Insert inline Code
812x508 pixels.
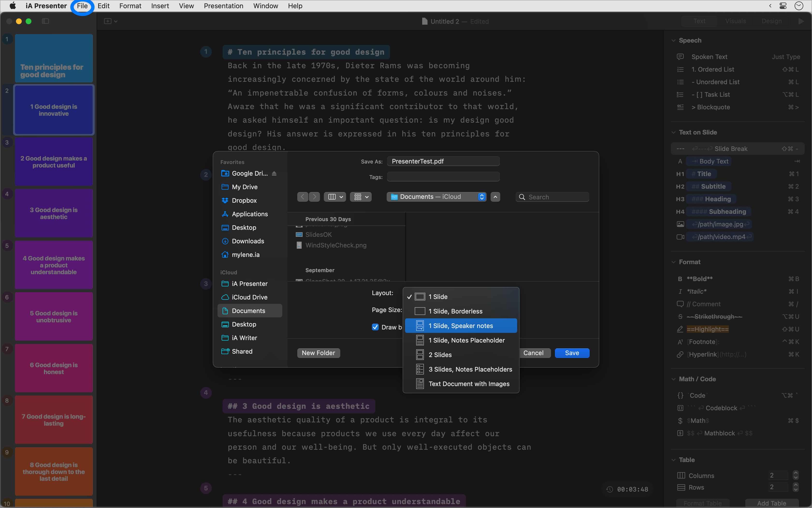coord(738,396)
